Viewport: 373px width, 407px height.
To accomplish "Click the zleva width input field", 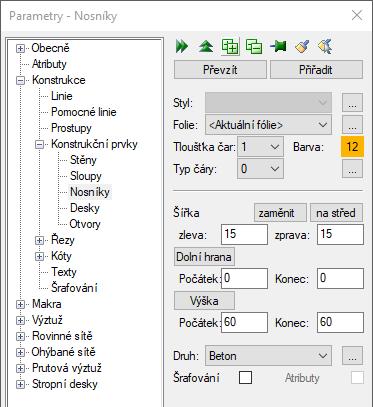I will pyautogui.click(x=244, y=234).
